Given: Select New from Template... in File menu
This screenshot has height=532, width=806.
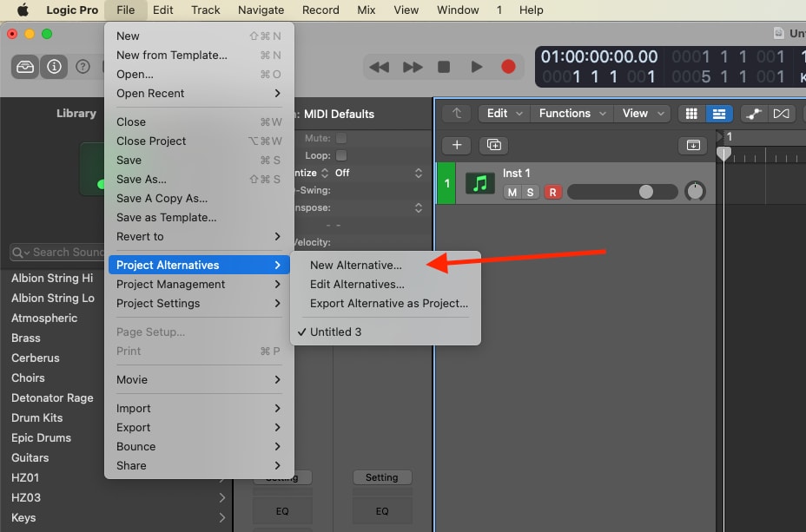Looking at the screenshot, I should click(x=199, y=55).
